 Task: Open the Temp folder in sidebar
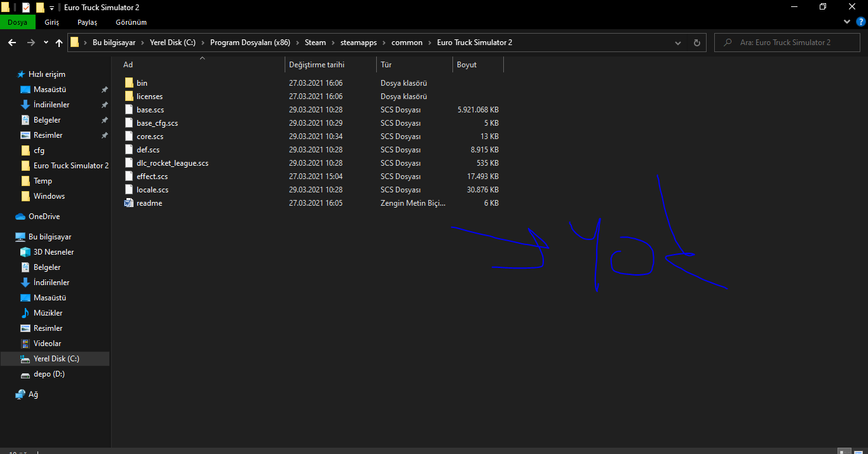pos(43,181)
